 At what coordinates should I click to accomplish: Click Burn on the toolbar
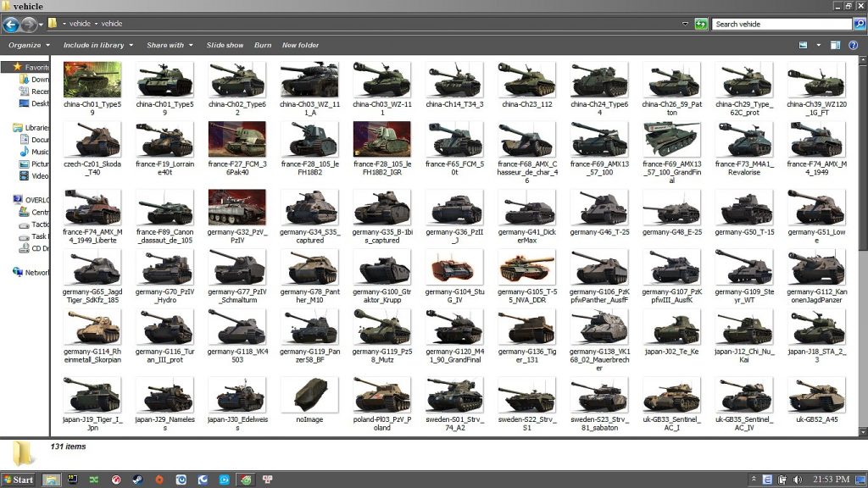263,45
